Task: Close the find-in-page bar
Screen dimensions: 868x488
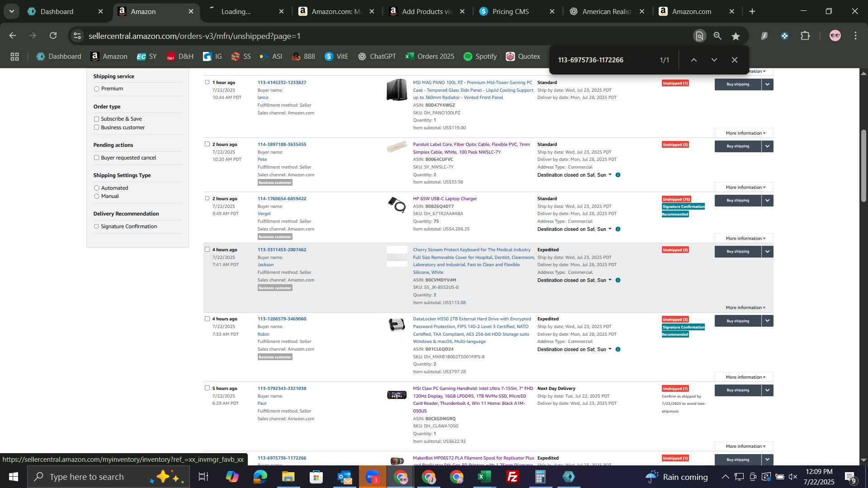Action: (x=735, y=60)
